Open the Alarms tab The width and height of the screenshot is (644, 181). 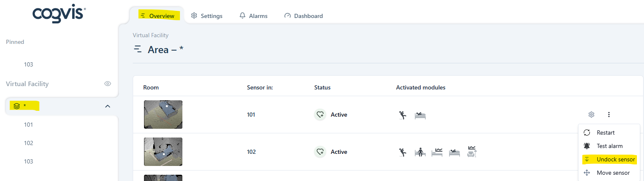pyautogui.click(x=253, y=16)
